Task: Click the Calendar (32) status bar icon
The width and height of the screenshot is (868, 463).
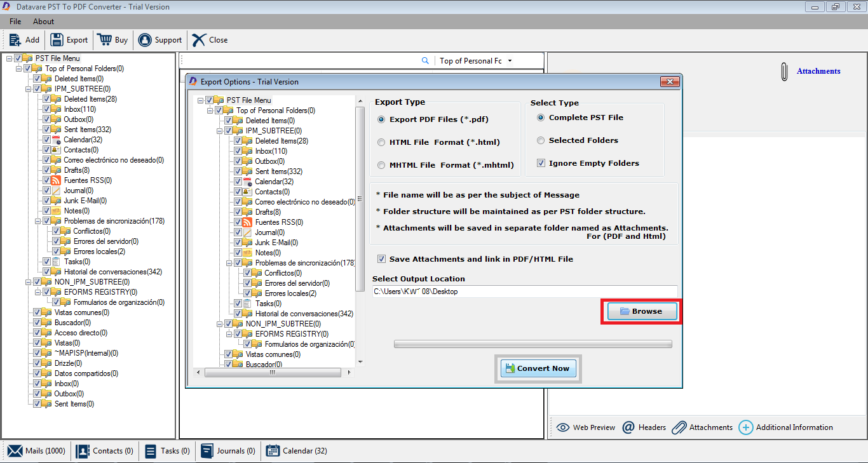Action: pyautogui.click(x=273, y=451)
